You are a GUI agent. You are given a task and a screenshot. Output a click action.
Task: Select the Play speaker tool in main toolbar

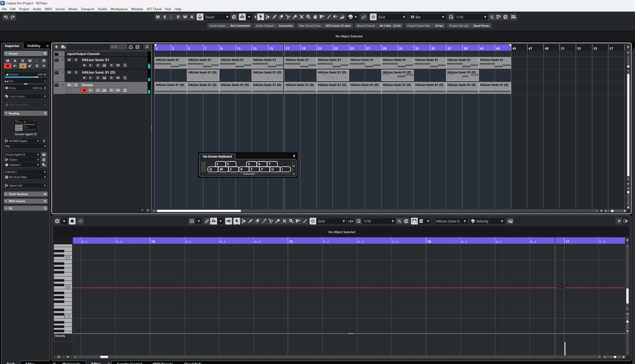(335, 17)
